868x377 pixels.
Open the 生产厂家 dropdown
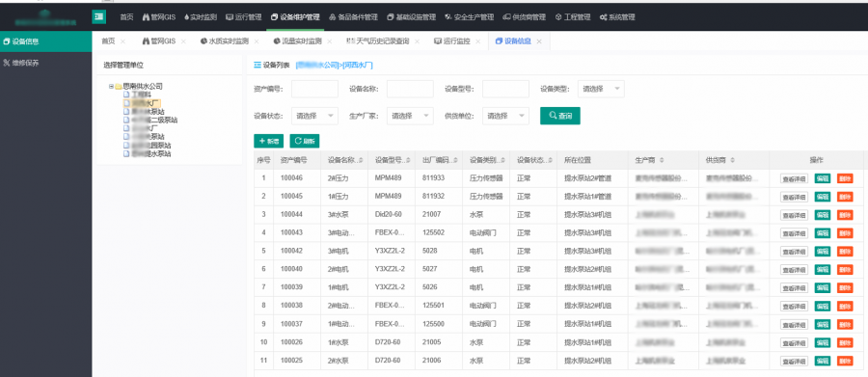pyautogui.click(x=410, y=116)
